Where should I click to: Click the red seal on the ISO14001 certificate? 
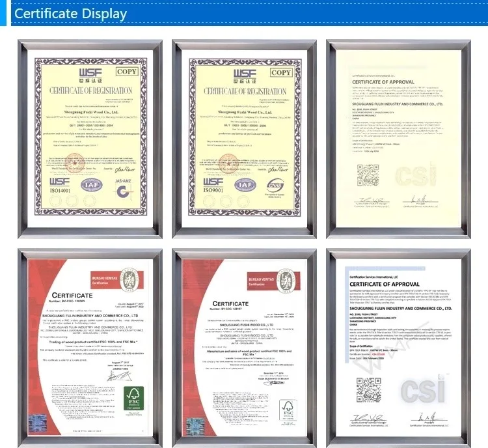coord(74,163)
